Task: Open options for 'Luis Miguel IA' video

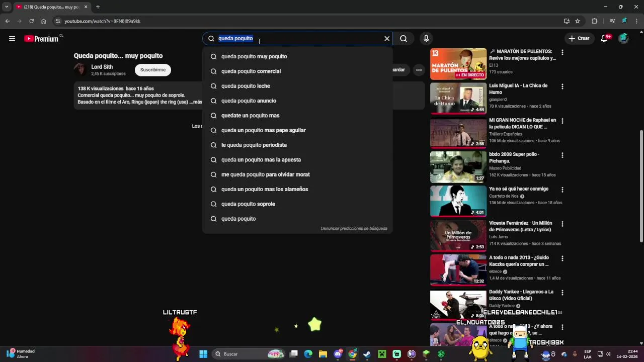Action: click(562, 86)
